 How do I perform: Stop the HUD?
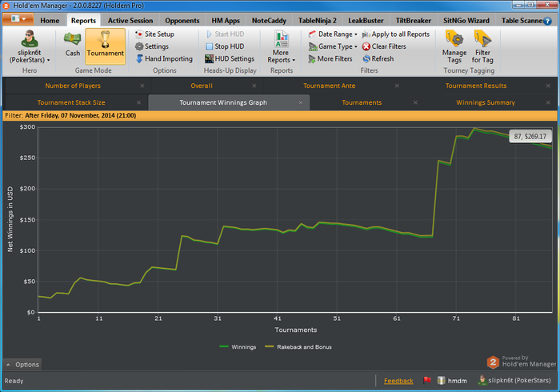pos(225,46)
